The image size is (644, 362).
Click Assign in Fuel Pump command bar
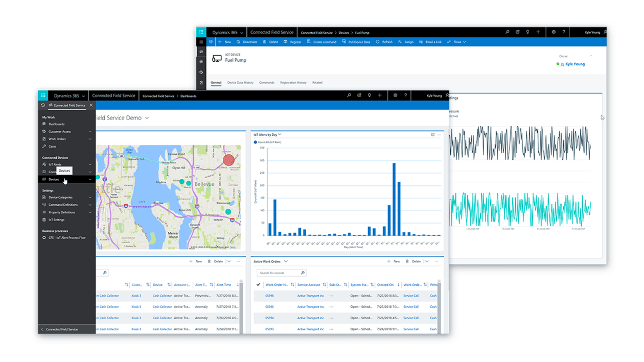point(405,42)
